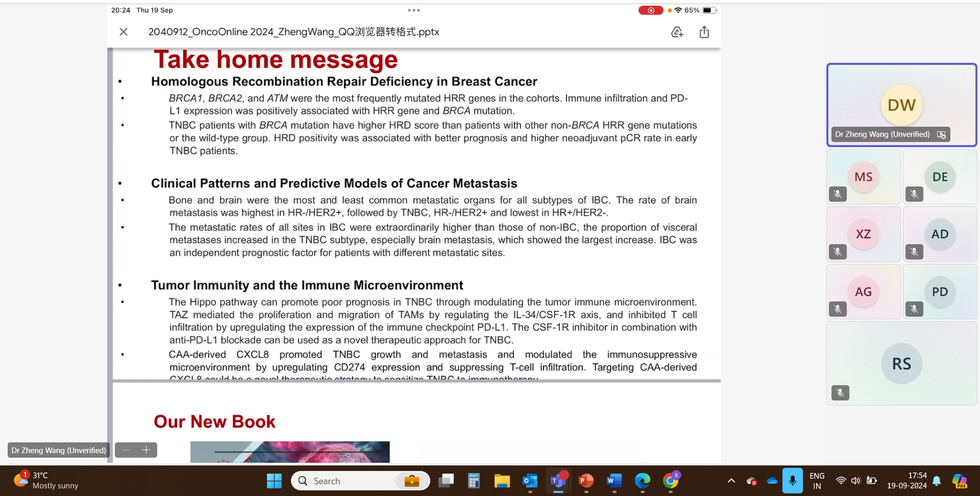Open Calculator from the taskbar

coord(474,481)
